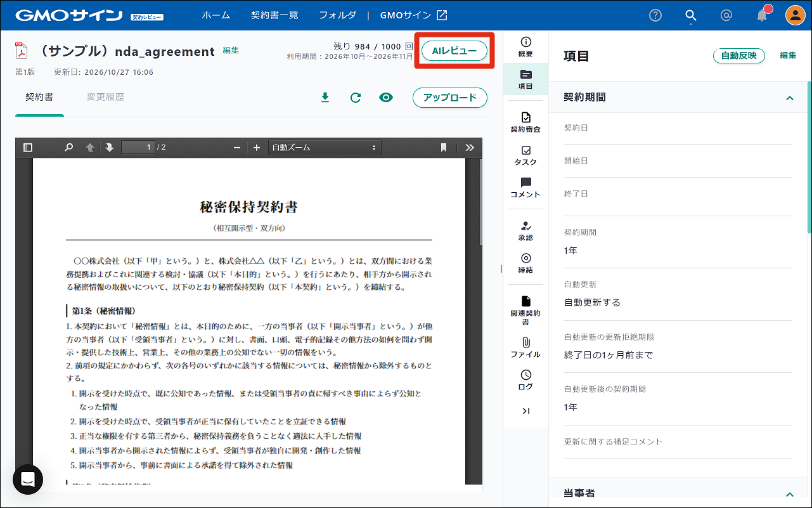Open フォルダ in the top navigation
This screenshot has width=812, height=508.
pos(337,15)
